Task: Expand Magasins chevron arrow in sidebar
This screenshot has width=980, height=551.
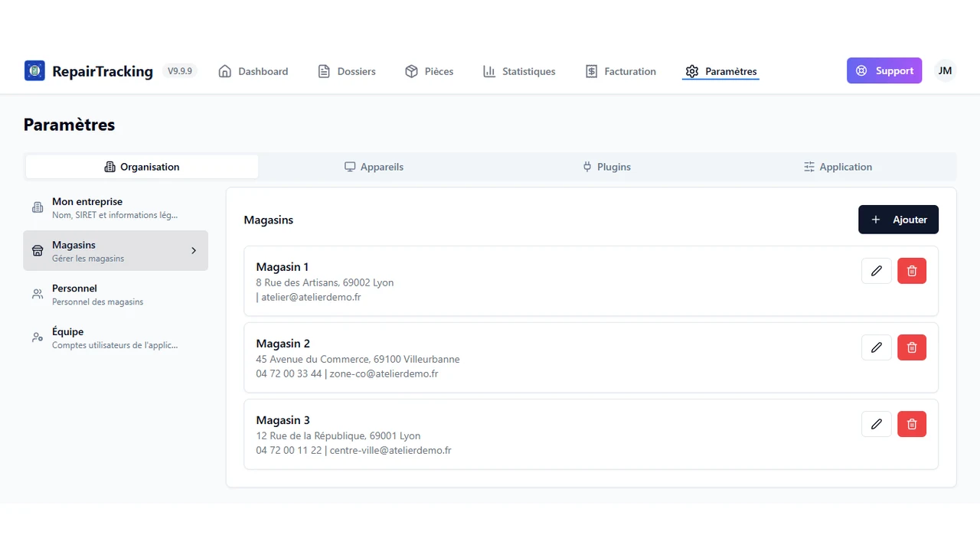Action: [194, 251]
